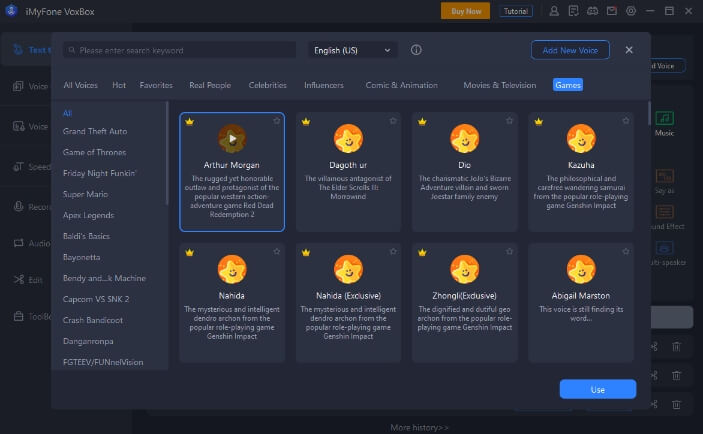This screenshot has width=703, height=434.
Task: Select Danganronpa category
Action: click(x=88, y=341)
